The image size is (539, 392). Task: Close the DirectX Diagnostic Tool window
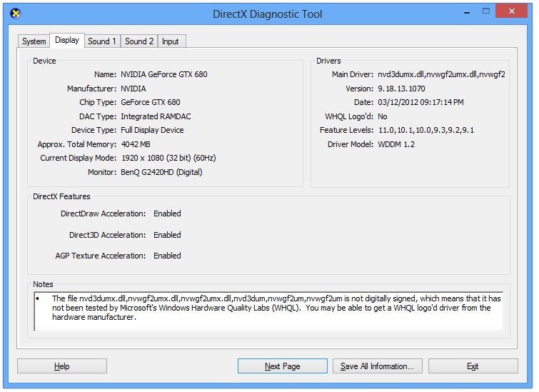(x=511, y=11)
